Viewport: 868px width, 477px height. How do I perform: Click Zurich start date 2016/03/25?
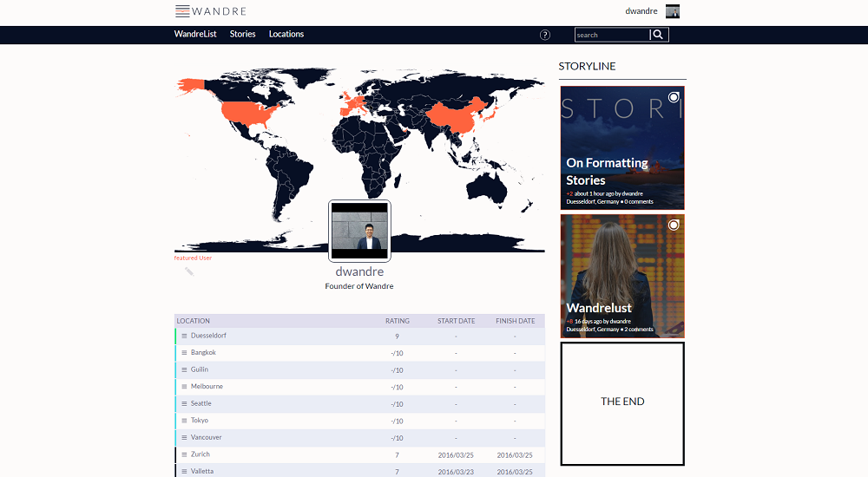tap(456, 455)
